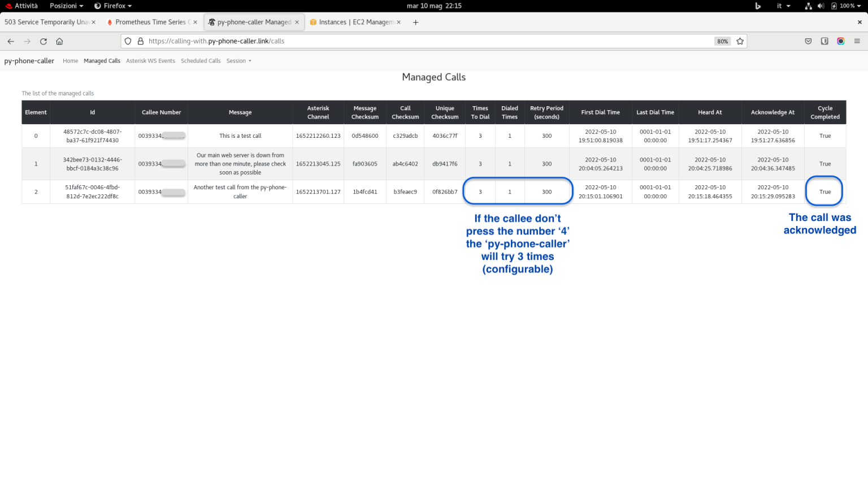868x488 pixels.
Task: Click the system volume icon
Action: click(821, 6)
